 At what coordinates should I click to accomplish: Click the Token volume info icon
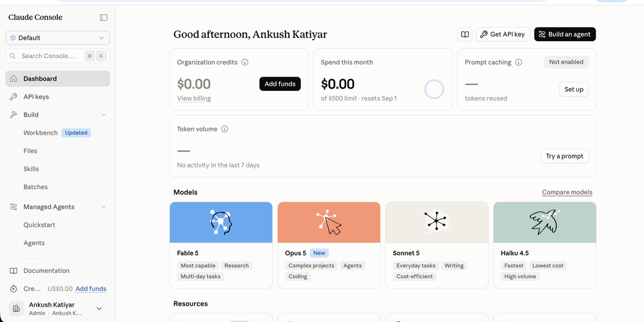click(x=225, y=129)
